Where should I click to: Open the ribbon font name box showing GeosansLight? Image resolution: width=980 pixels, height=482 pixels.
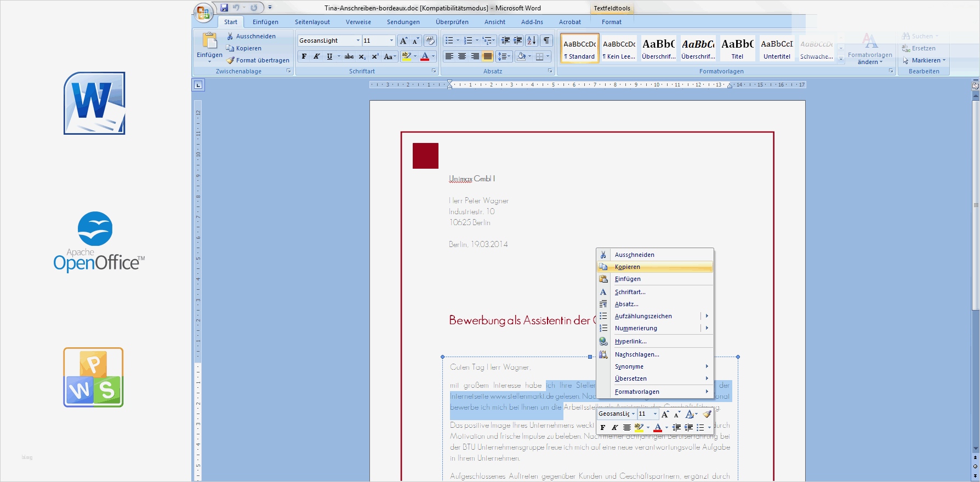pos(329,41)
